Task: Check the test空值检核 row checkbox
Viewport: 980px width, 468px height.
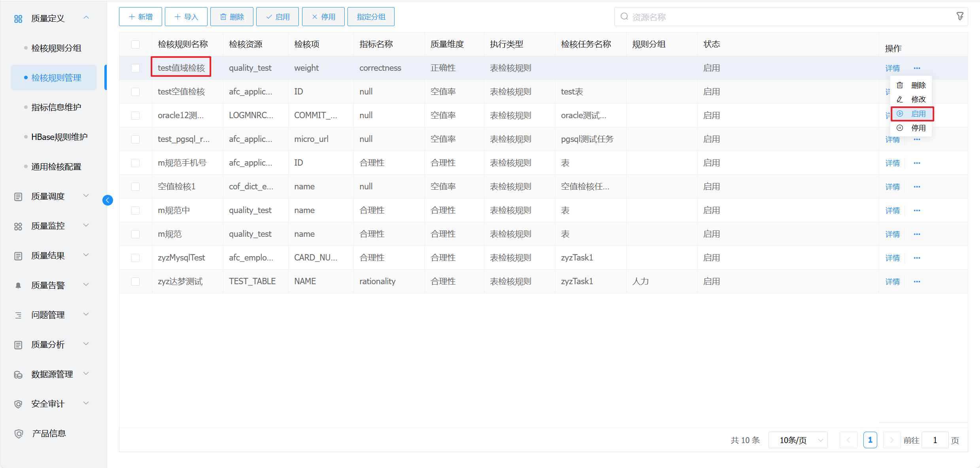Action: click(x=135, y=92)
